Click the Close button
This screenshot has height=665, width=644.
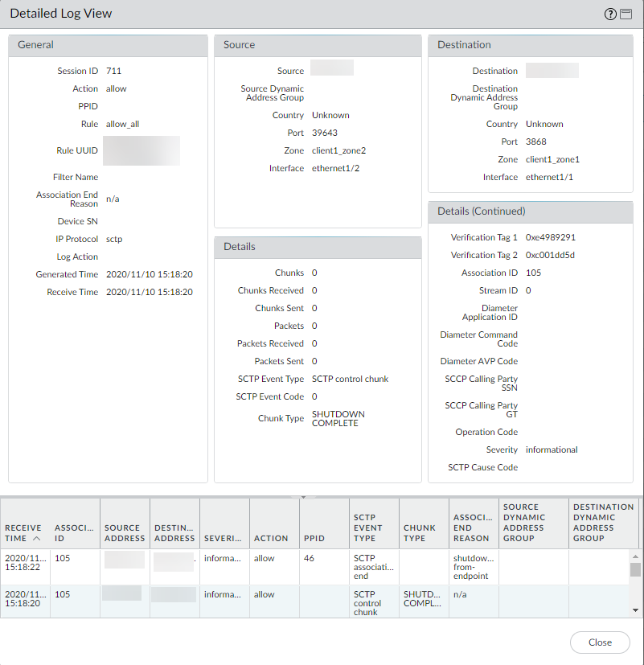[599, 642]
